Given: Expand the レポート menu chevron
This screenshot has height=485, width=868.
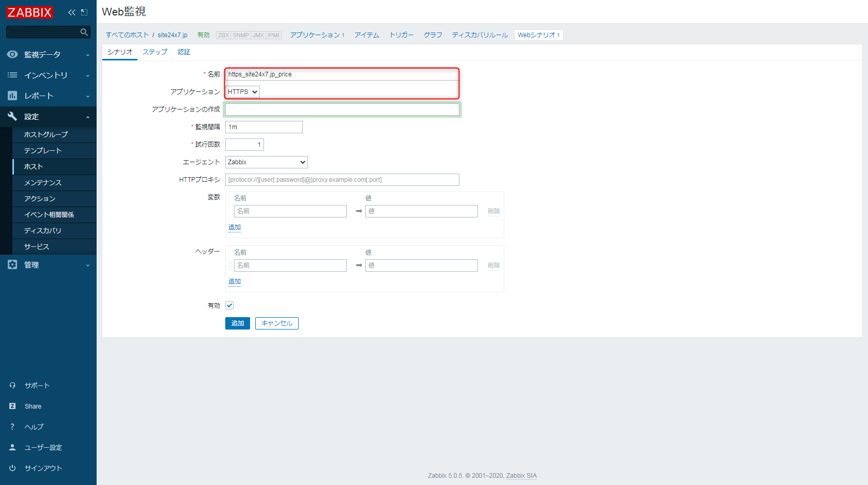Looking at the screenshot, I should (87, 96).
